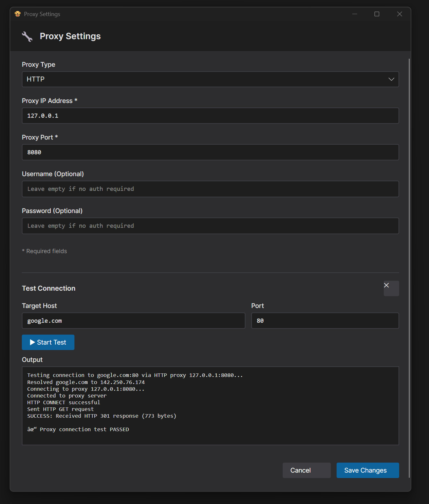Click the test Port field showing 80

click(x=325, y=321)
